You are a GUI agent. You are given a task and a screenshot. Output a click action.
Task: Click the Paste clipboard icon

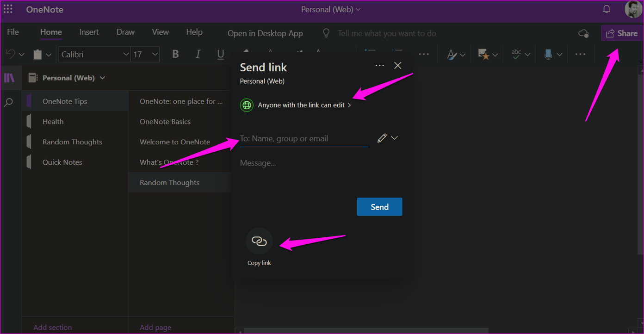point(38,55)
